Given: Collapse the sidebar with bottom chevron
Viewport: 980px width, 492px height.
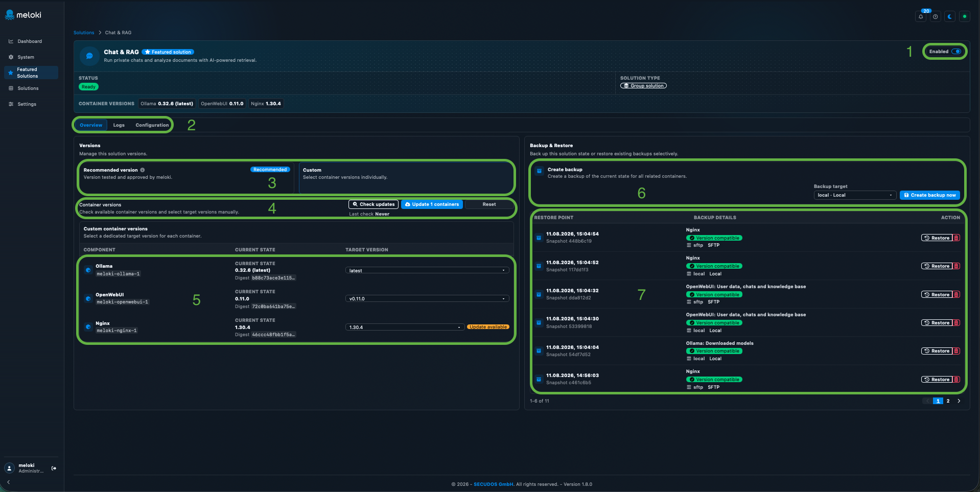Looking at the screenshot, I should 8,482.
